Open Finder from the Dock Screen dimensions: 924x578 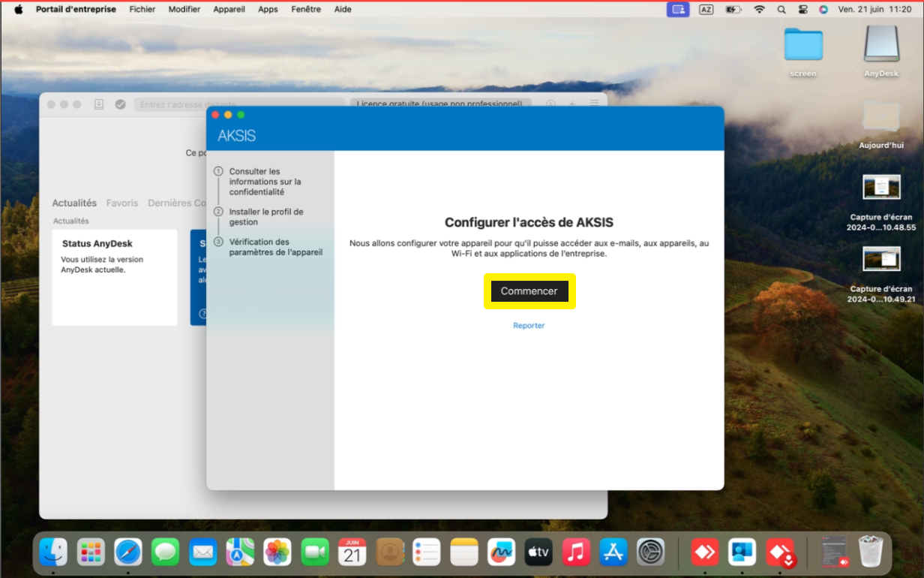click(x=53, y=552)
